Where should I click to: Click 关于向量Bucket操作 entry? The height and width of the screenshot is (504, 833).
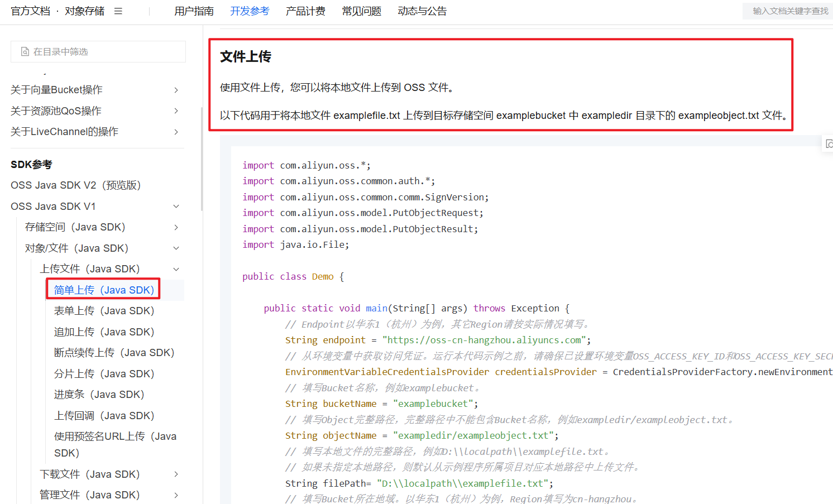[x=56, y=90]
